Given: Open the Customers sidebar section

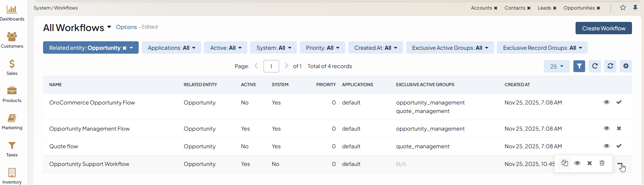Looking at the screenshot, I should (12, 40).
